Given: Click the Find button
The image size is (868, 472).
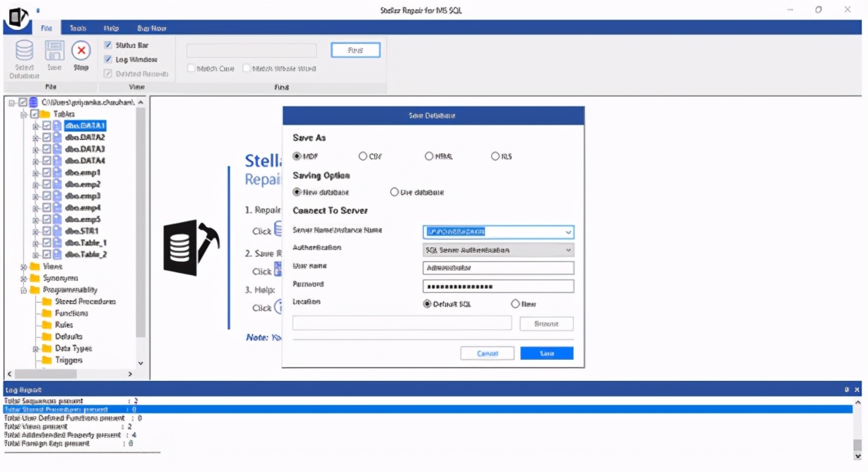Looking at the screenshot, I should click(x=355, y=50).
